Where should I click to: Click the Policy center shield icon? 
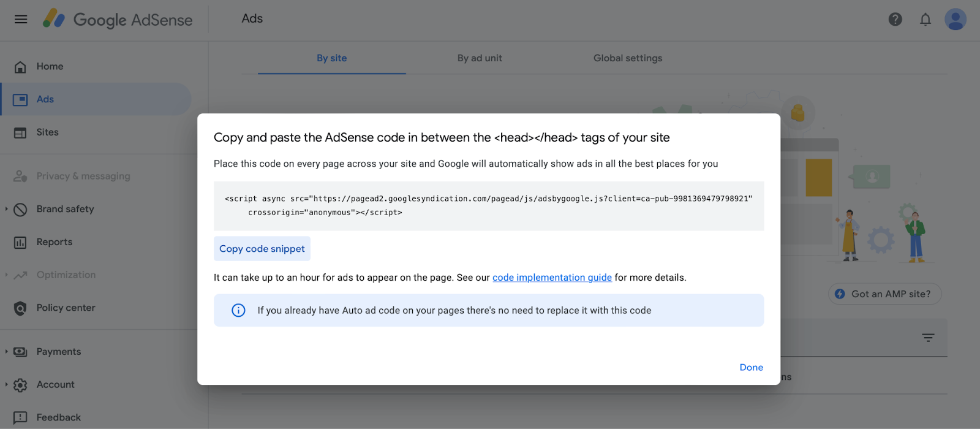coord(20,308)
